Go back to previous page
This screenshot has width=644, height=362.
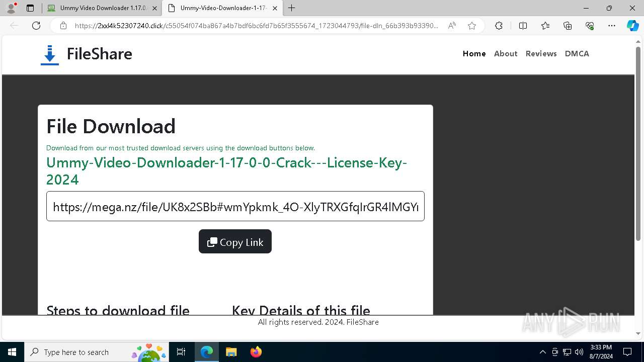(x=14, y=26)
